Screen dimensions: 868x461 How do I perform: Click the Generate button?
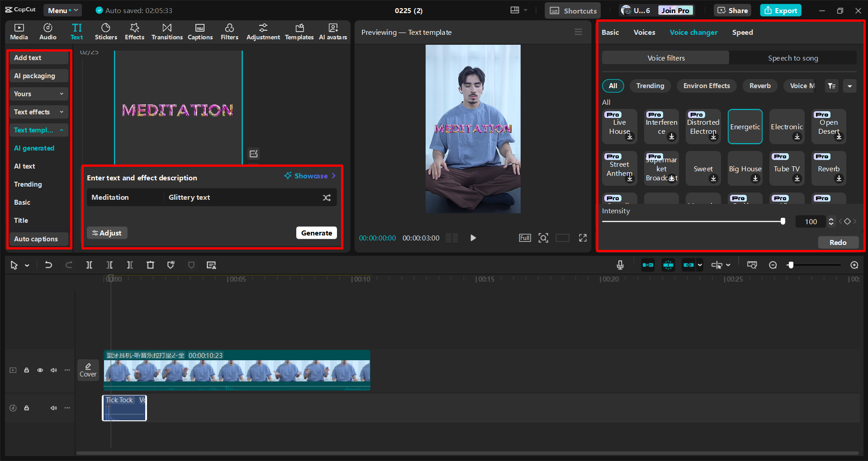316,233
